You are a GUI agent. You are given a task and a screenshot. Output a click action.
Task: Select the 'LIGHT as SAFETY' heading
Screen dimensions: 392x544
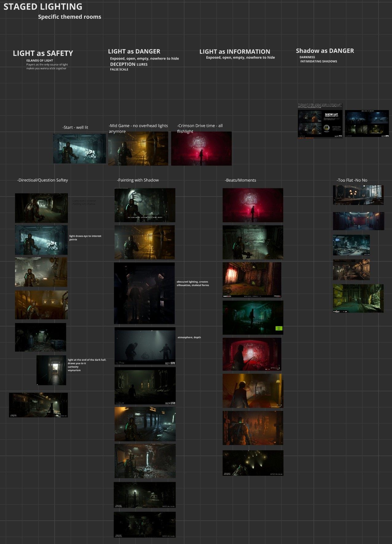coord(43,53)
